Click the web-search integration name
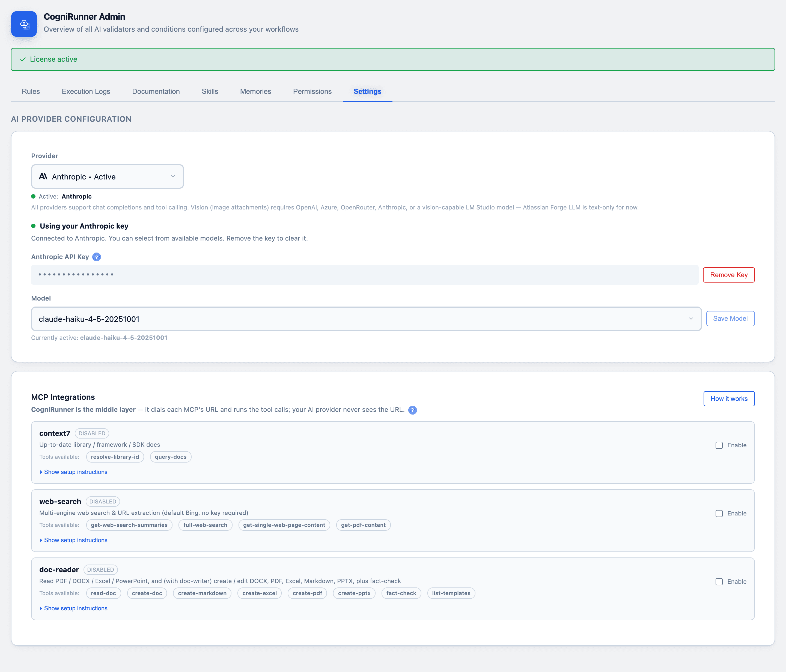This screenshot has width=786, height=672. coord(60,502)
